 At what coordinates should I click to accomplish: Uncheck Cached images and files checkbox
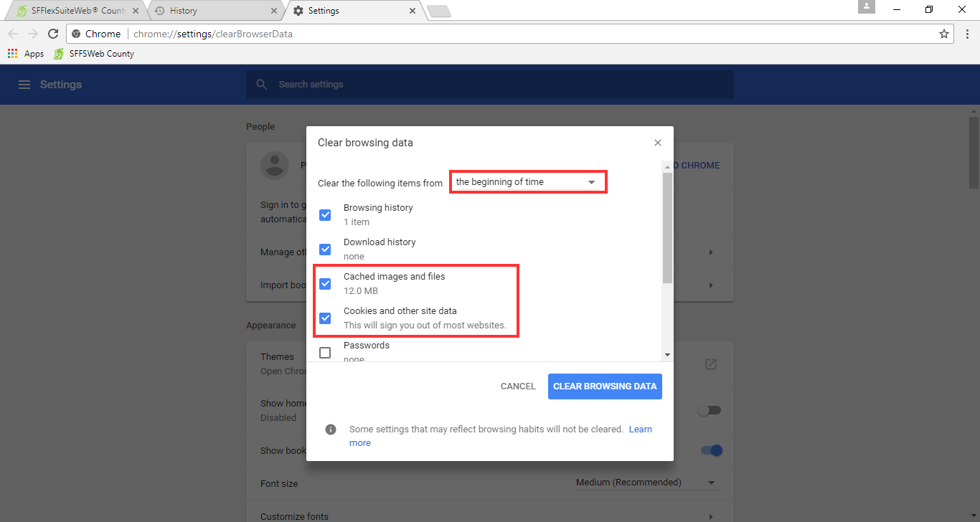325,284
